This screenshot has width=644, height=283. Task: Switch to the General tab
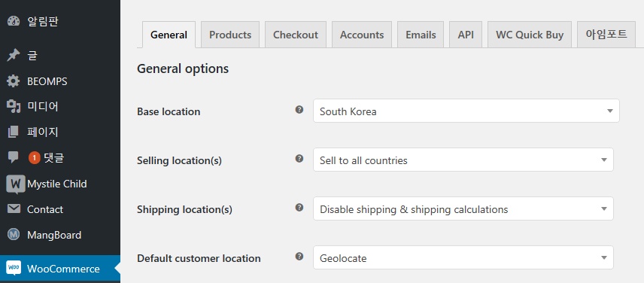[169, 35]
